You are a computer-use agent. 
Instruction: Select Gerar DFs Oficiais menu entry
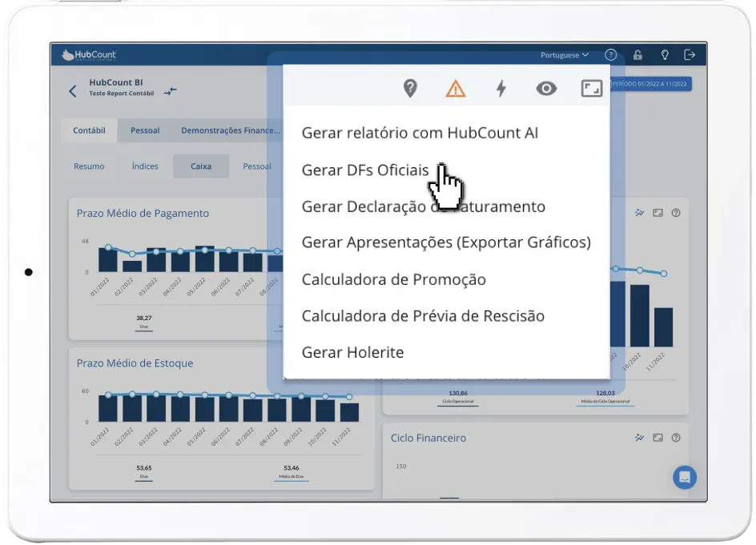click(x=365, y=170)
